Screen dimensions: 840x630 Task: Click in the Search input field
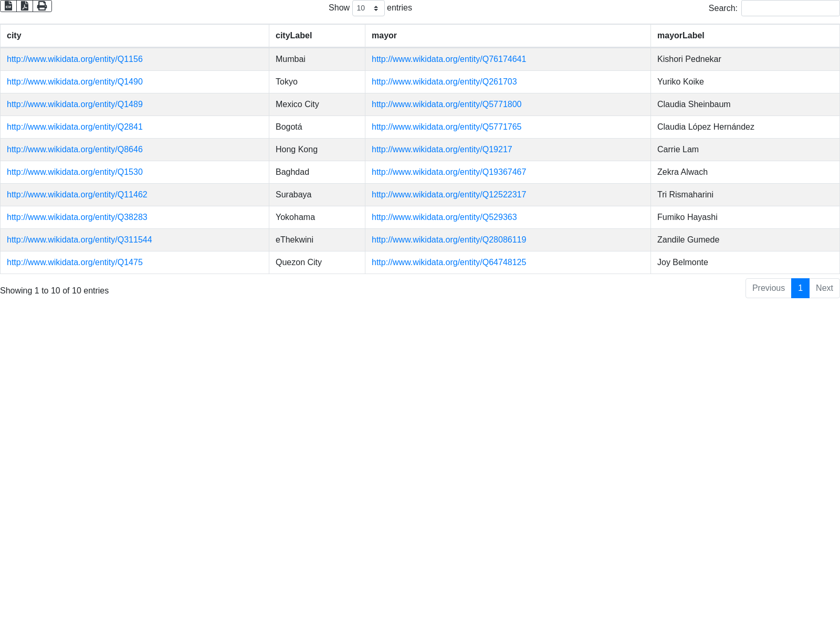[x=790, y=8]
